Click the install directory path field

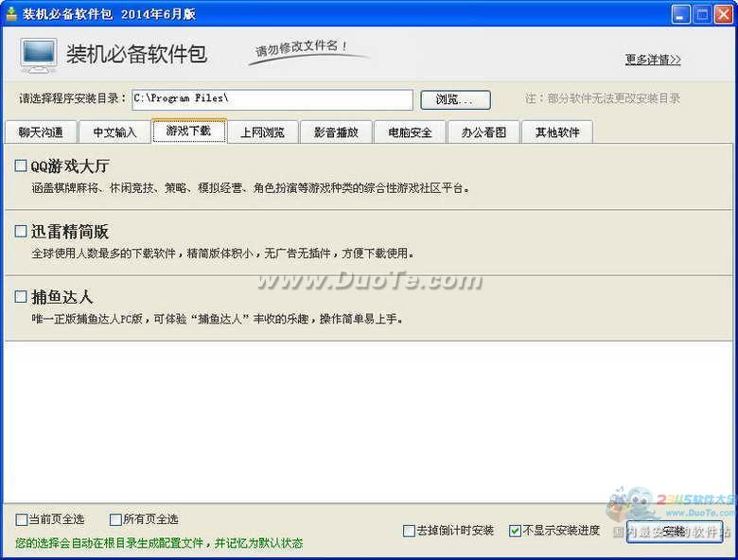[272, 99]
